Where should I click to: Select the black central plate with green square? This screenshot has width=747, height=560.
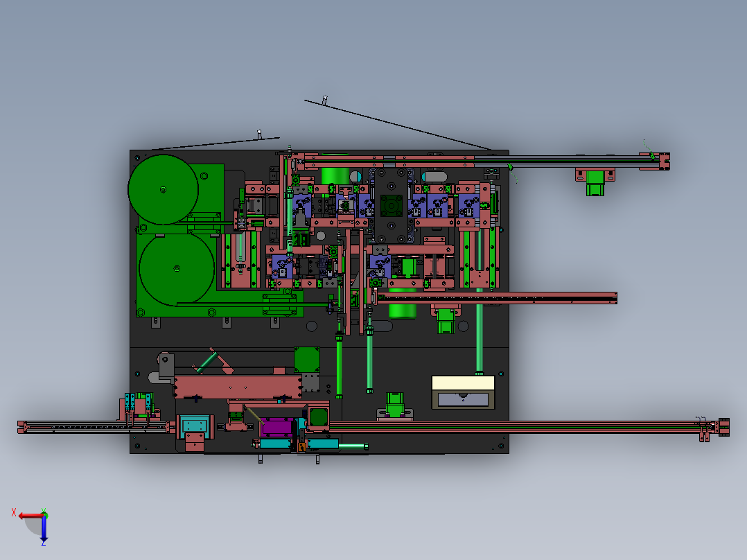391,205
